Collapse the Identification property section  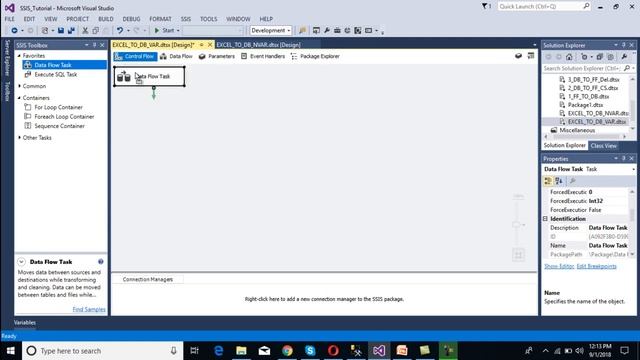tap(545, 219)
